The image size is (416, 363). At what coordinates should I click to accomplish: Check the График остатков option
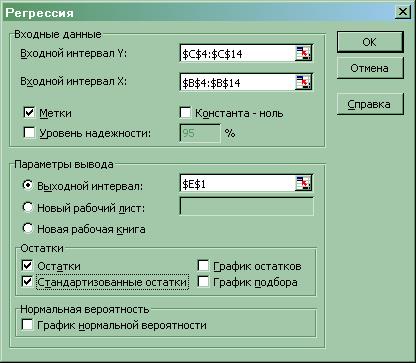tap(203, 266)
